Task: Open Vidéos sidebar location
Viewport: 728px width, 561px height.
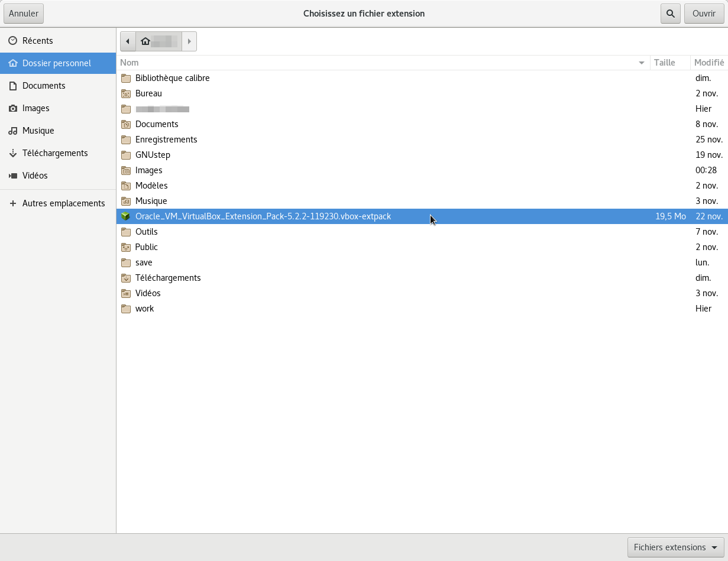Action: tap(35, 176)
